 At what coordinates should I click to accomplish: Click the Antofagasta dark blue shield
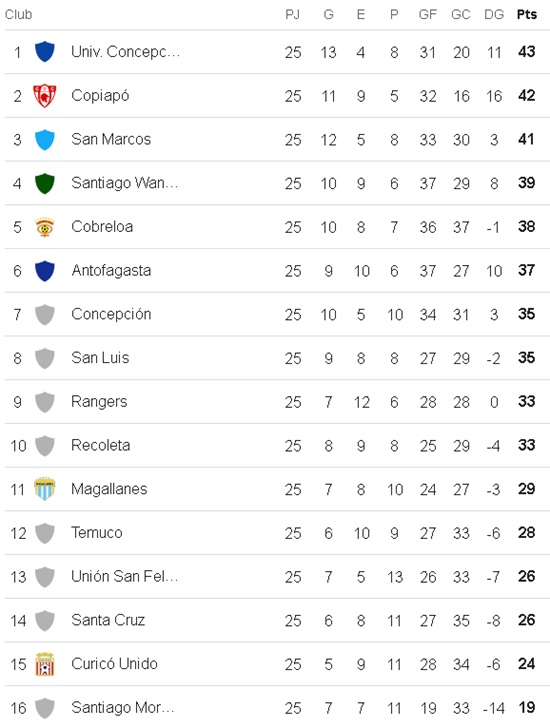[x=45, y=271]
